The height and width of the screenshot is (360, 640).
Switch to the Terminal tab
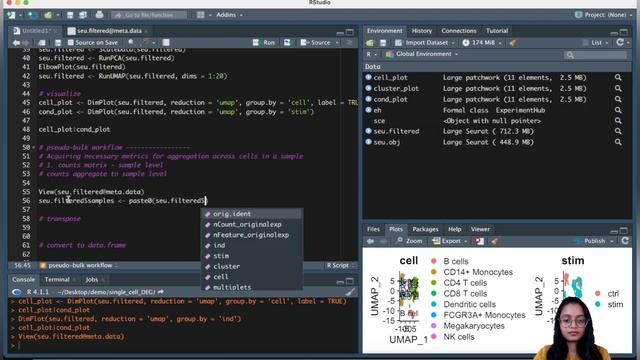tap(57, 280)
